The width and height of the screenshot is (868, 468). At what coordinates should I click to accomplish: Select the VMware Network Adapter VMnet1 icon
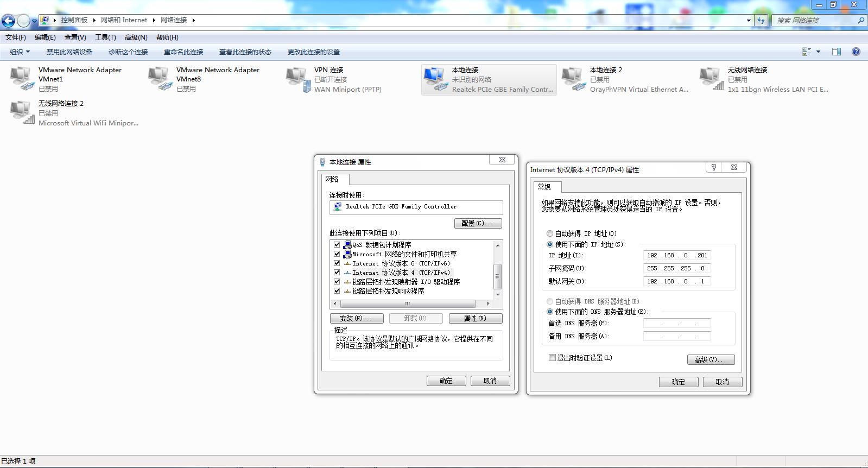click(21, 79)
